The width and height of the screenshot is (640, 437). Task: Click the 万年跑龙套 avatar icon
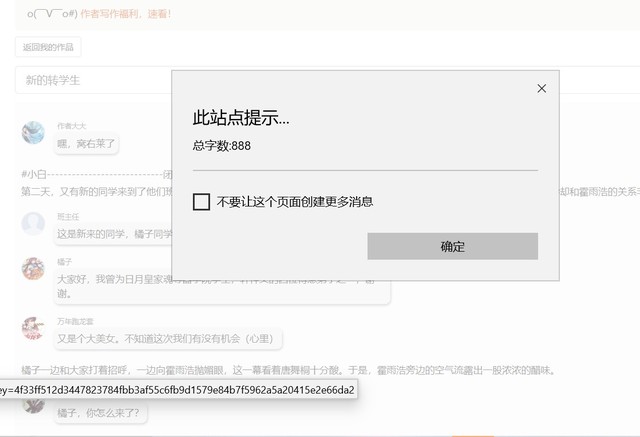33,328
